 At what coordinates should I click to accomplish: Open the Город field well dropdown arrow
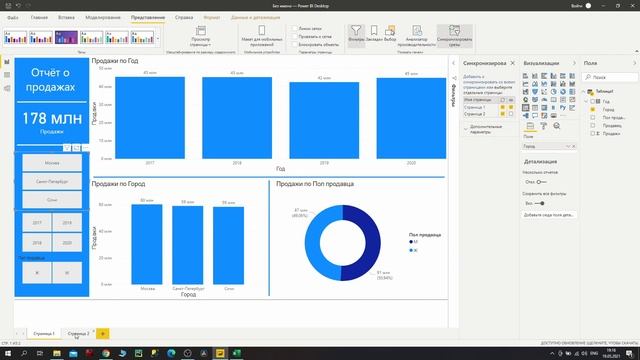coord(568,146)
